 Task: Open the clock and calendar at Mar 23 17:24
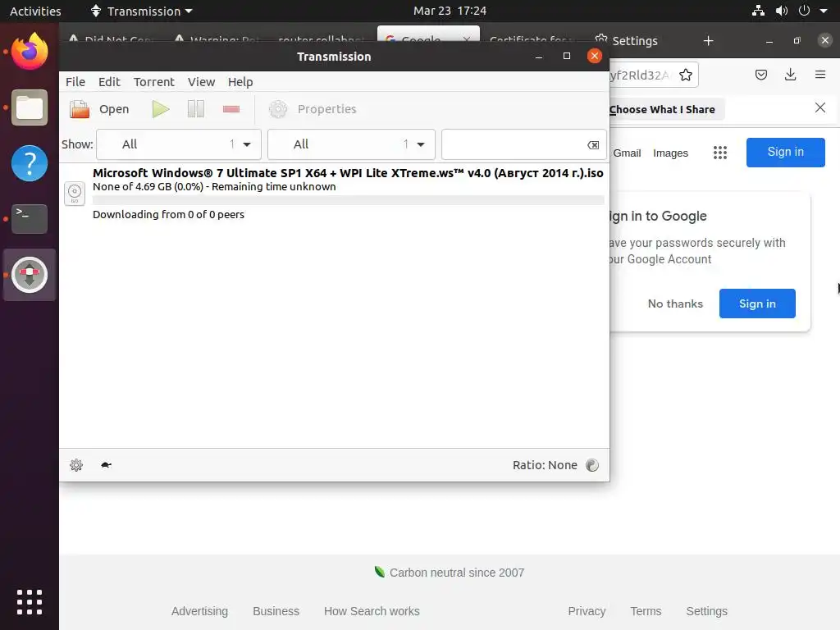coord(450,11)
